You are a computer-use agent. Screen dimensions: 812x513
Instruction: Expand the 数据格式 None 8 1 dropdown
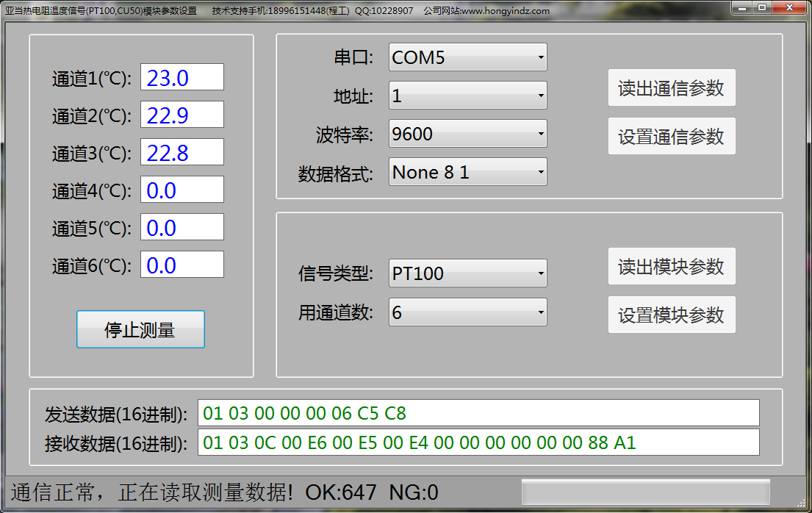click(467, 172)
